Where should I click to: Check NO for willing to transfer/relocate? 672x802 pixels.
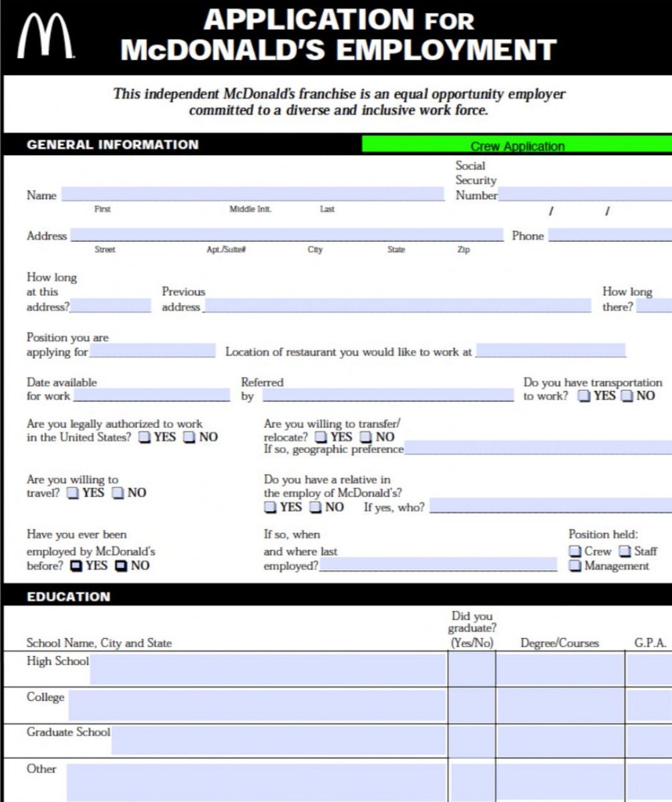(366, 437)
